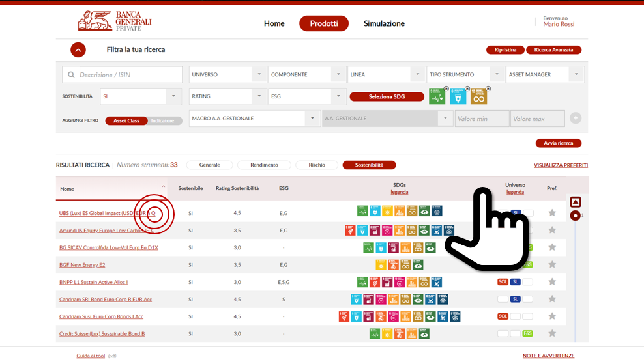Click the SOL badge in BNPP L1 row
644x364 pixels.
click(x=503, y=282)
